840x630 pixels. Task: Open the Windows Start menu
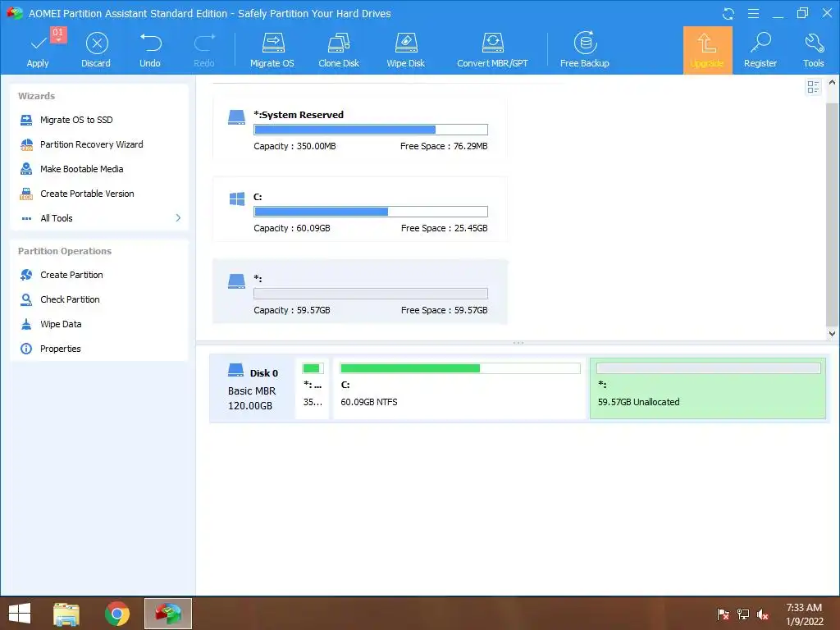20,614
